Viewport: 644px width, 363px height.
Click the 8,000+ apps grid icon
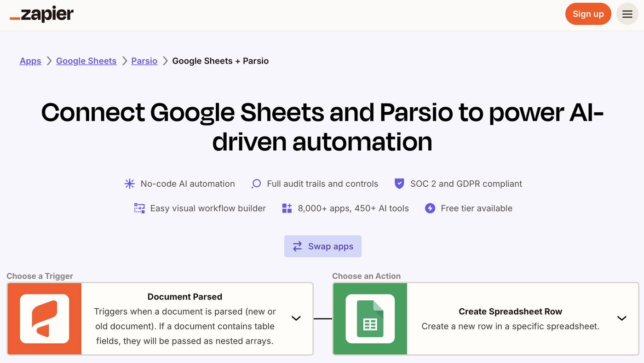(x=287, y=208)
